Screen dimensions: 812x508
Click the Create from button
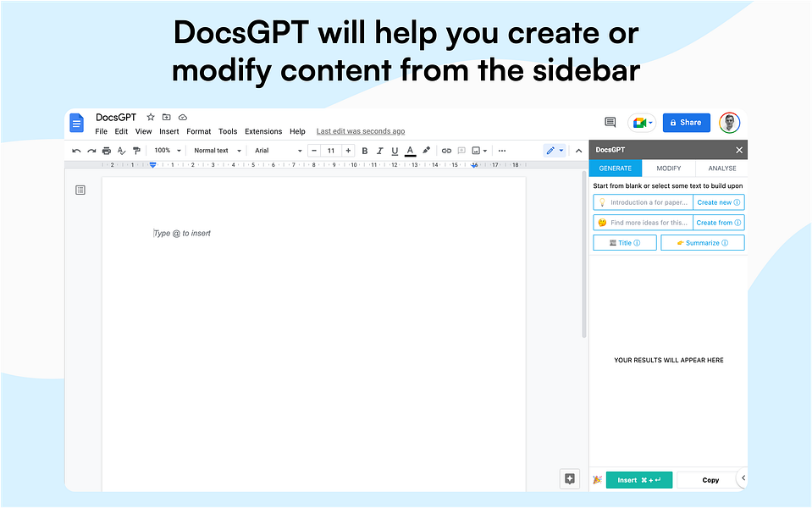[719, 223]
